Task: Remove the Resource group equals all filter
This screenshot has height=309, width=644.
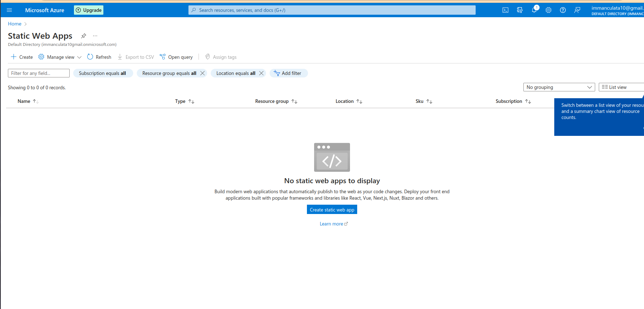Action: [202, 73]
